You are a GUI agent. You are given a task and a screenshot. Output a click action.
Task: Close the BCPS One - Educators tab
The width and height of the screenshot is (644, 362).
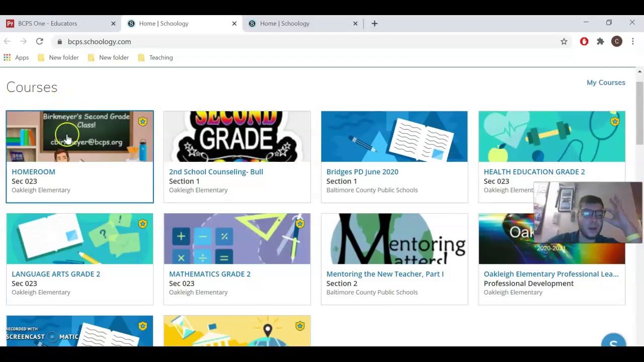[113, 23]
